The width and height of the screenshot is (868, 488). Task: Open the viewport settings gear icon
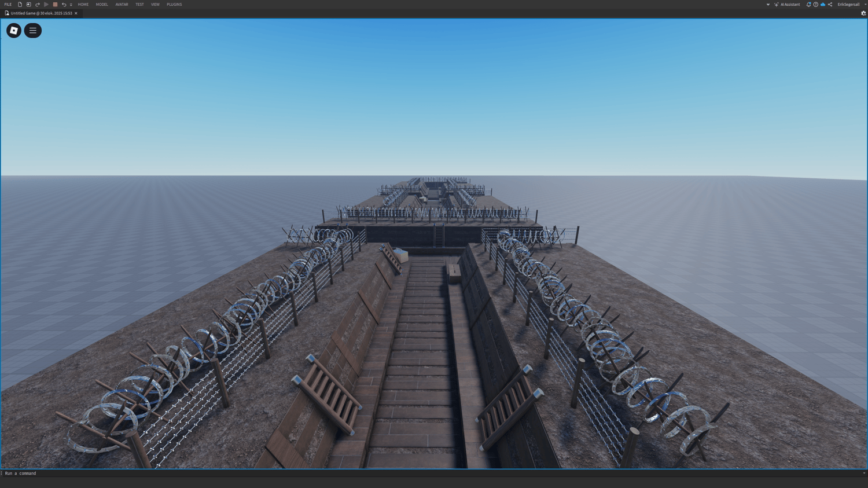(x=863, y=13)
